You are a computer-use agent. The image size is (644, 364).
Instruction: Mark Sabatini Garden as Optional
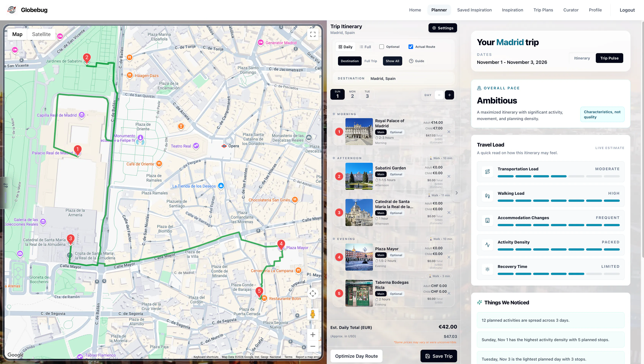[x=396, y=175]
